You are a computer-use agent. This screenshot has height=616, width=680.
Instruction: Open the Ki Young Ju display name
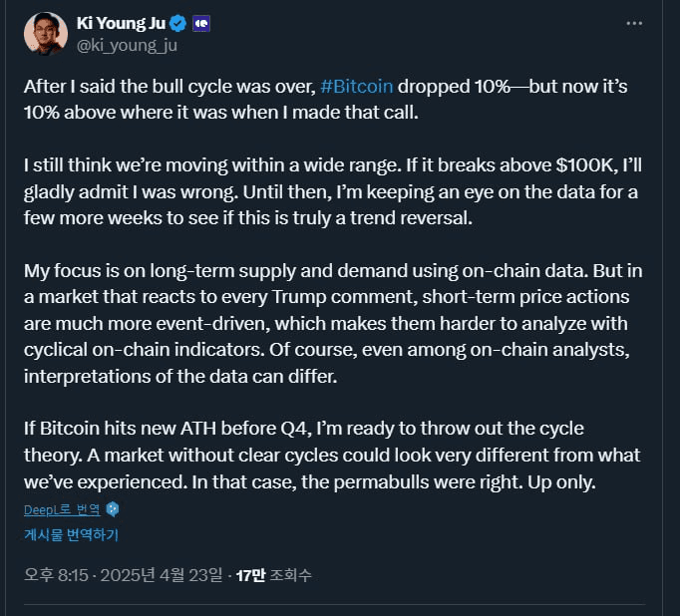tap(121, 23)
